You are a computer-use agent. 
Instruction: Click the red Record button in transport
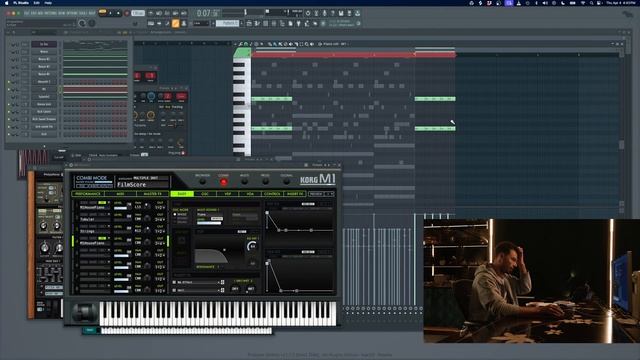pyautogui.click(x=127, y=13)
